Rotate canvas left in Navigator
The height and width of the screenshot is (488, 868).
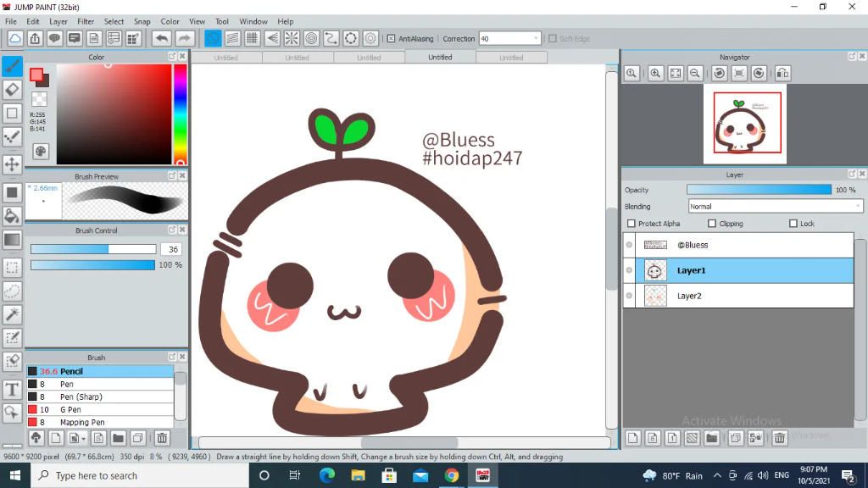point(719,73)
